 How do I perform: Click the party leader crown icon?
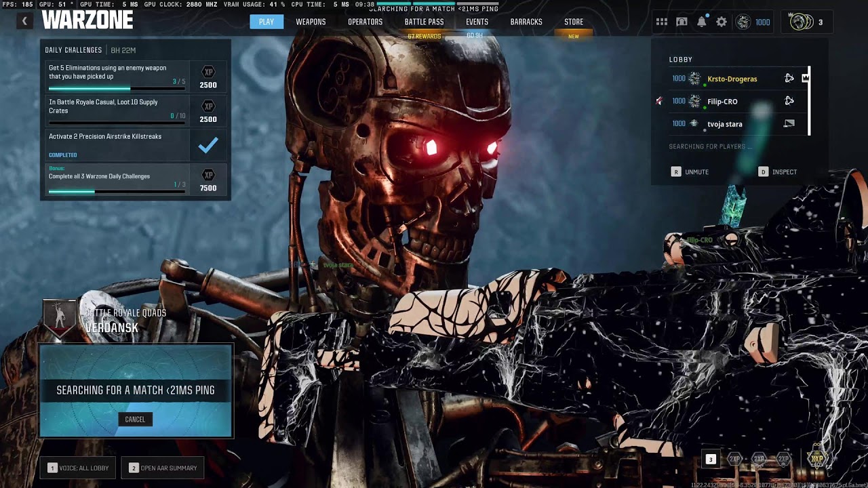(x=806, y=78)
